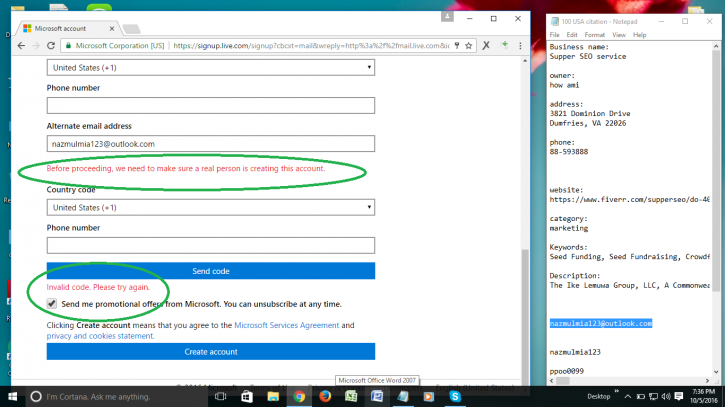Screen dimensions: 725x407
Task: Click the secure padlock icon in address bar
Action: pos(68,45)
